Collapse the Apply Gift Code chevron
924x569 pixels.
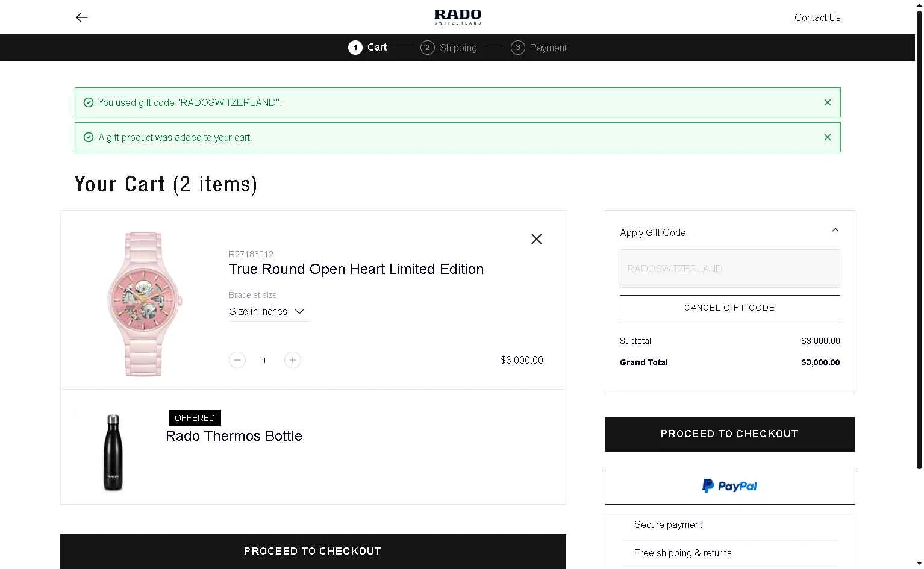point(835,230)
